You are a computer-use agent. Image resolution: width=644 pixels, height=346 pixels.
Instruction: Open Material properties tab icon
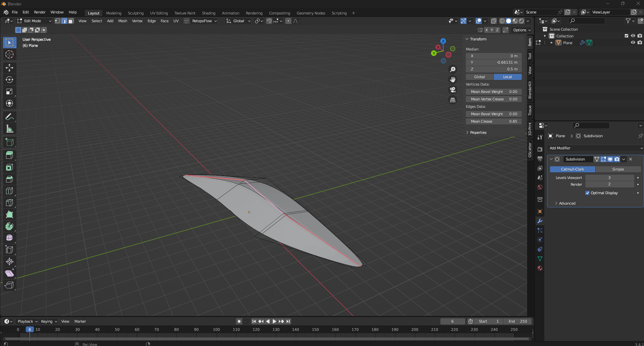pyautogui.click(x=540, y=268)
